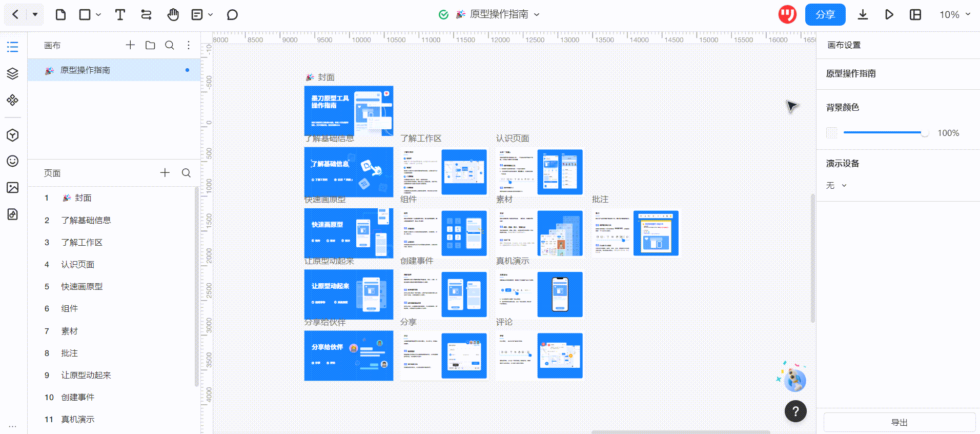
Task: Select the 让原型动起来 frame thumbnail
Action: pos(349,294)
